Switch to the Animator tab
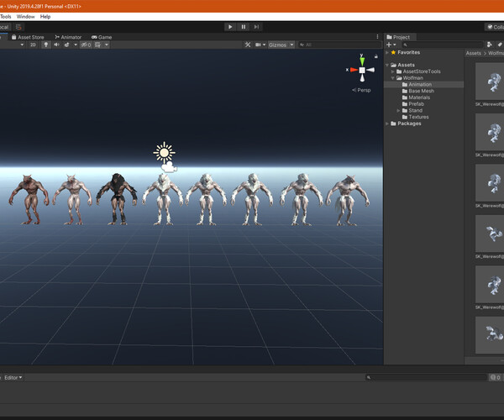The width and height of the screenshot is (504, 420). 68,37
